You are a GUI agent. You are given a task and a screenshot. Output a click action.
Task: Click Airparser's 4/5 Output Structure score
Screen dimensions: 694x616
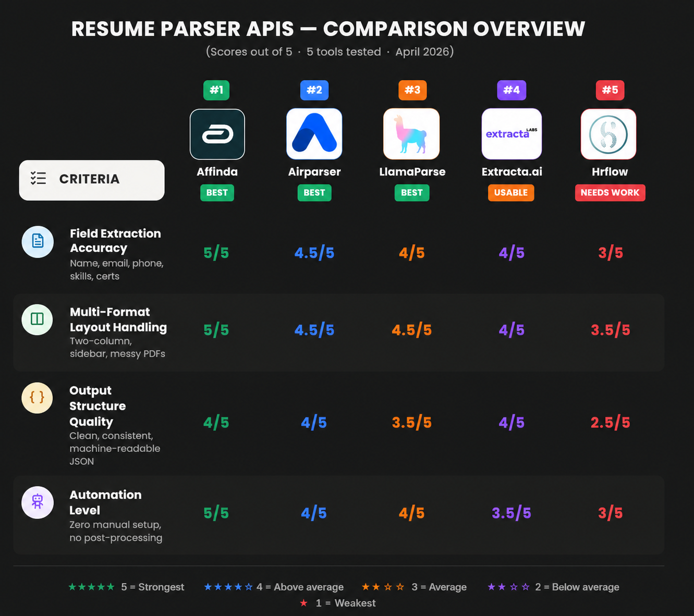pyautogui.click(x=314, y=423)
